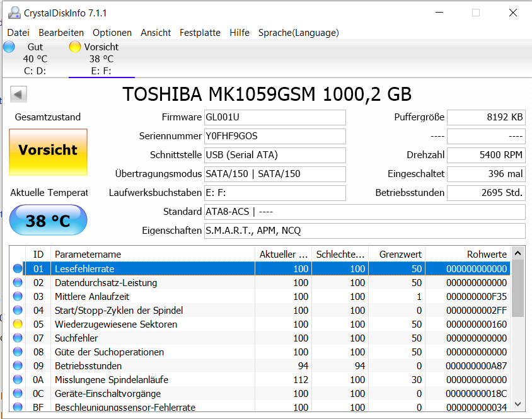Click the attribute list scrollbar thumb

(x=518, y=289)
